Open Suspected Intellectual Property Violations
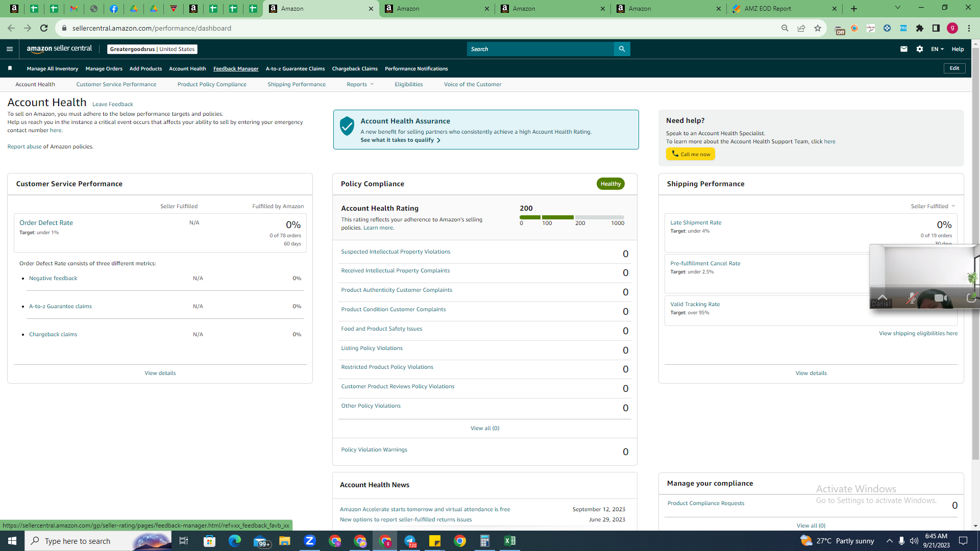The width and height of the screenshot is (980, 551). click(396, 252)
